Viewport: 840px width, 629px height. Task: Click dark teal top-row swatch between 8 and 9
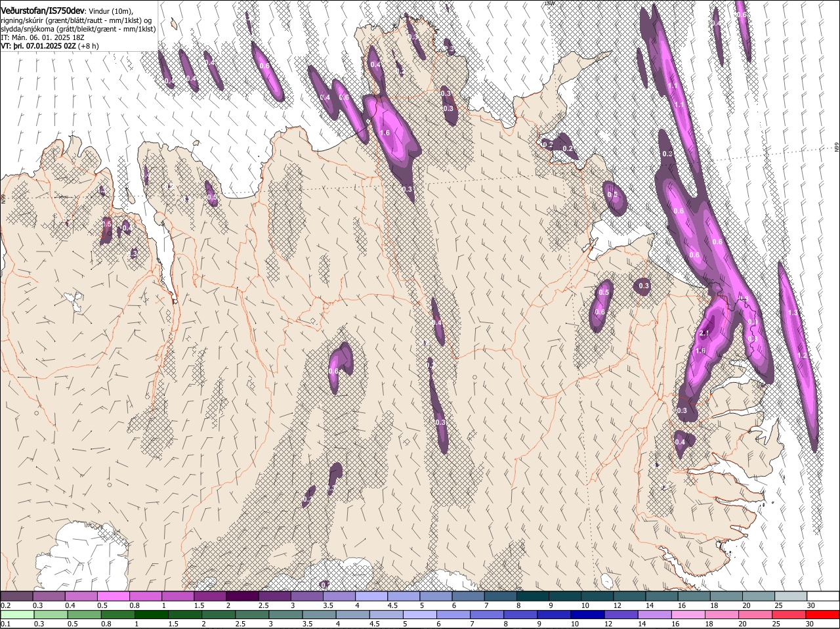tap(532, 596)
